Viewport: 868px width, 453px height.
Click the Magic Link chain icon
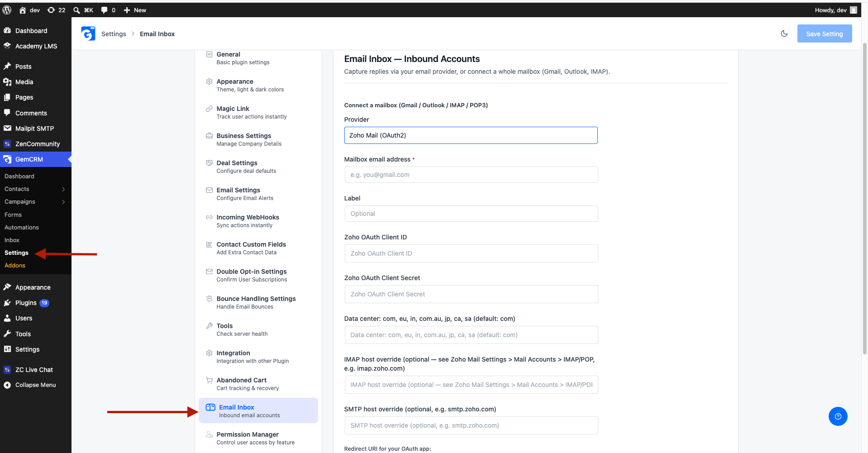point(209,109)
